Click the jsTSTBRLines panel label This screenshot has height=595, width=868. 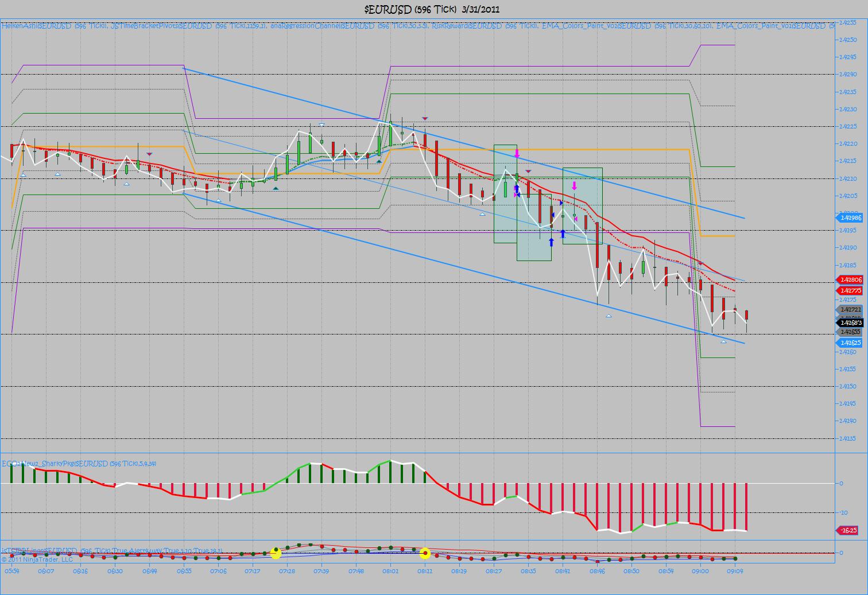pyautogui.click(x=112, y=550)
